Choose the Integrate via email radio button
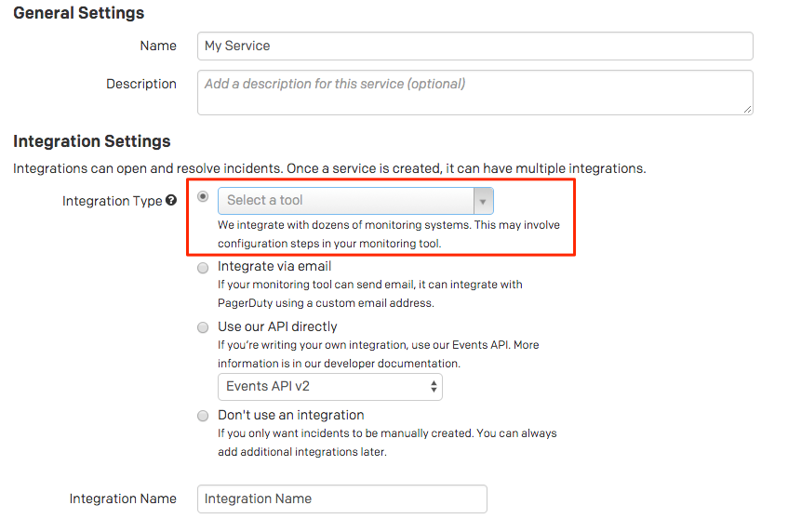Viewport: 788px width, 532px height. 203,268
